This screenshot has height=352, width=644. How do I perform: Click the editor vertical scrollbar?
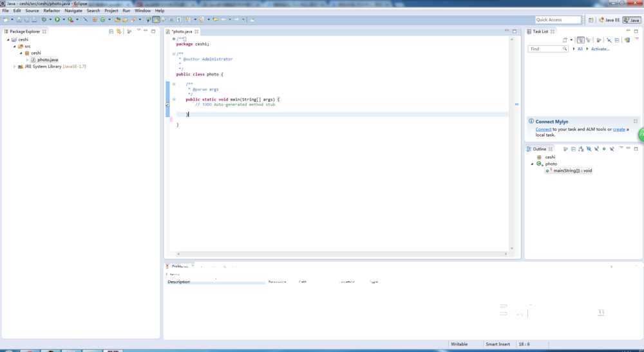(x=512, y=144)
